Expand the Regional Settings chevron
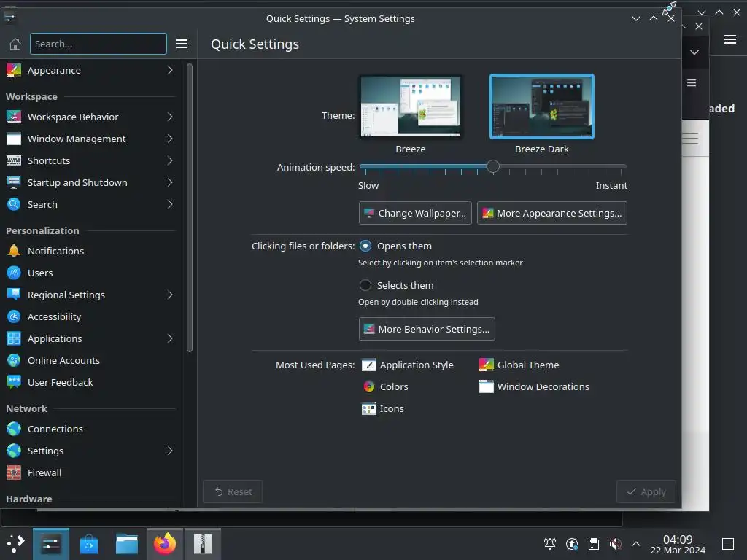The image size is (747, 560). (170, 295)
